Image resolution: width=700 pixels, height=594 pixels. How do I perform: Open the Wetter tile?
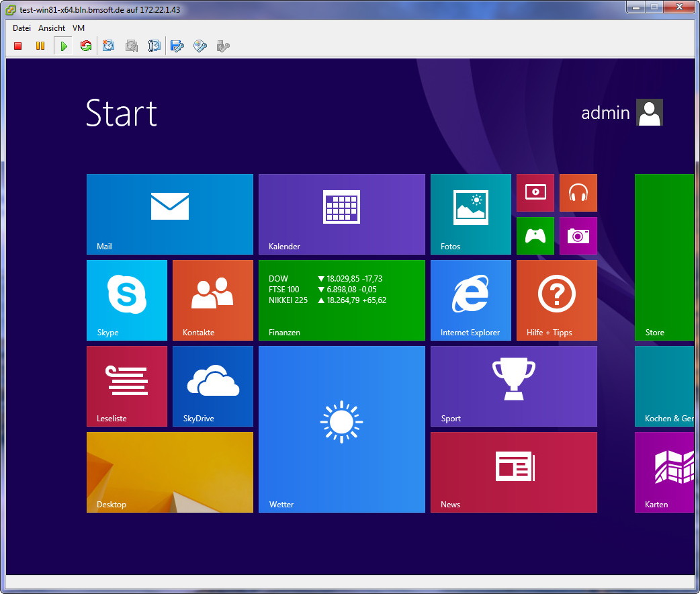pos(341,429)
